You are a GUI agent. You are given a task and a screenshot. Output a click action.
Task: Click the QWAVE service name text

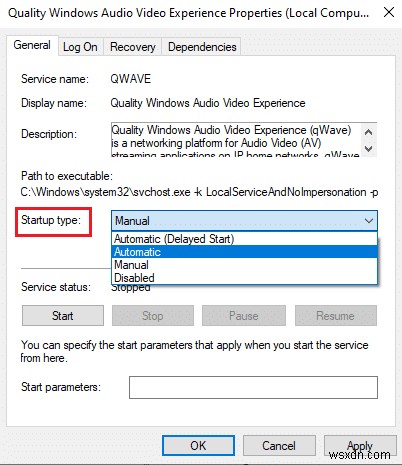(131, 79)
